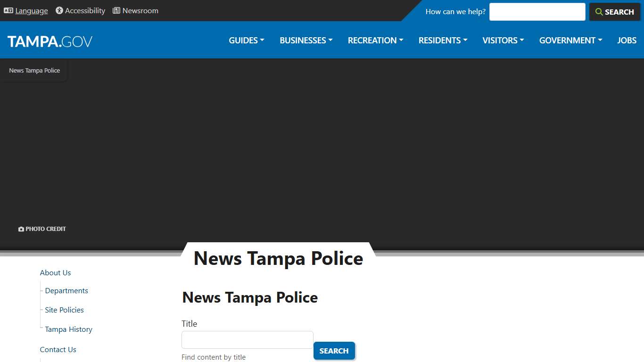
Task: Click the magnifier icon in the SEARCH button
Action: coord(599,12)
